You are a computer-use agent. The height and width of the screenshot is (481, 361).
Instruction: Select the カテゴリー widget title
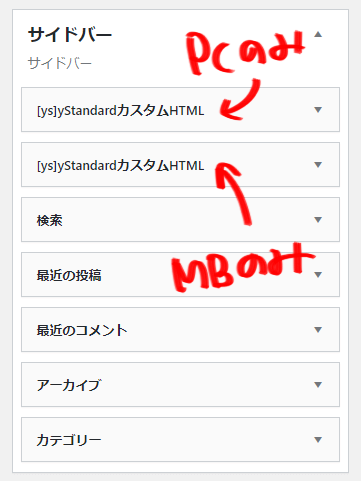69,440
